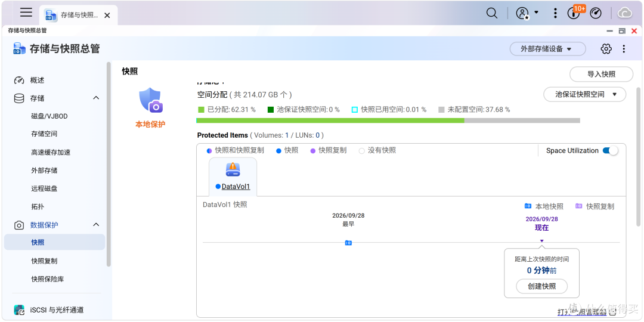The image size is (644, 322).
Task: Open notifications with 10+ badge
Action: pos(574,13)
